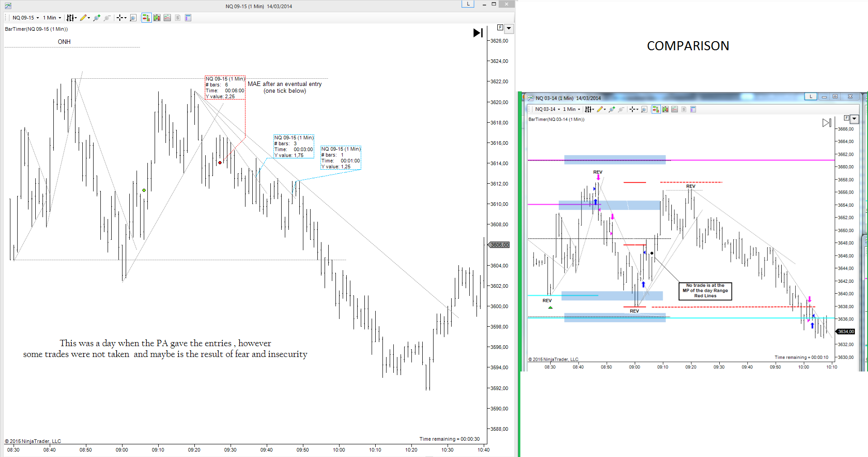Open the pencil drawing tools menu in NQ 03-14 window

point(601,109)
